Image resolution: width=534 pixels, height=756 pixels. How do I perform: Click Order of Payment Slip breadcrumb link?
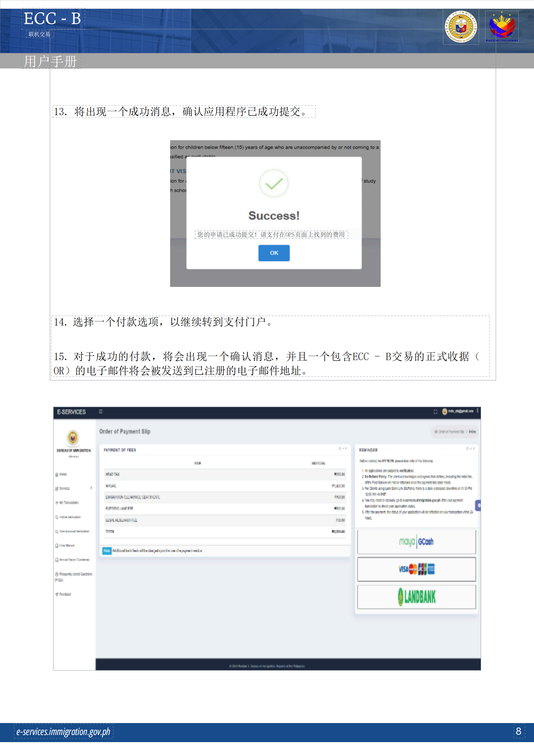point(449,432)
